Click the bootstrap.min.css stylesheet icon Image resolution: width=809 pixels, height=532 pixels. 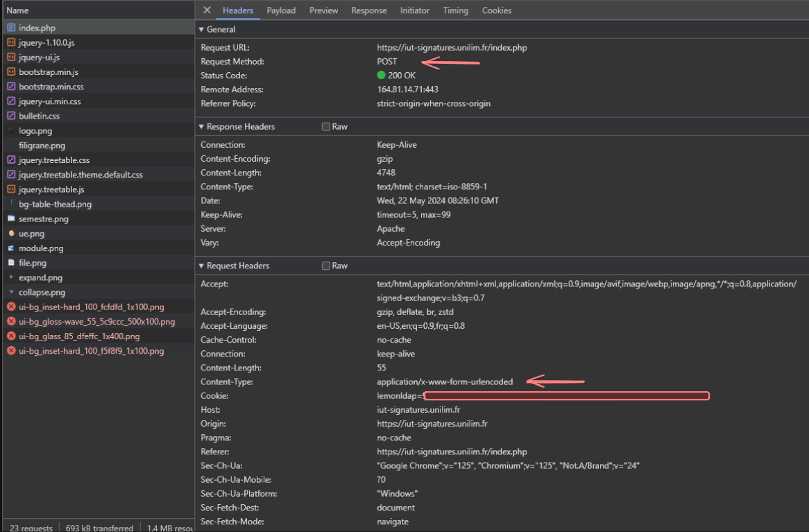pyautogui.click(x=11, y=87)
